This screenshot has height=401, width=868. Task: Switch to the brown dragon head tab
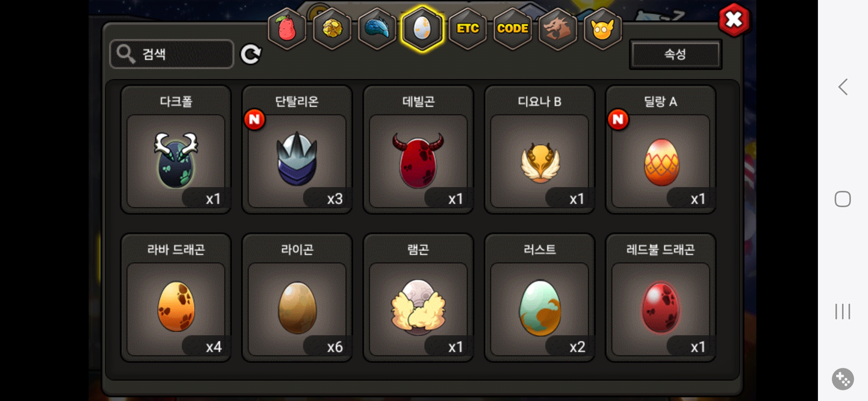[x=558, y=29]
